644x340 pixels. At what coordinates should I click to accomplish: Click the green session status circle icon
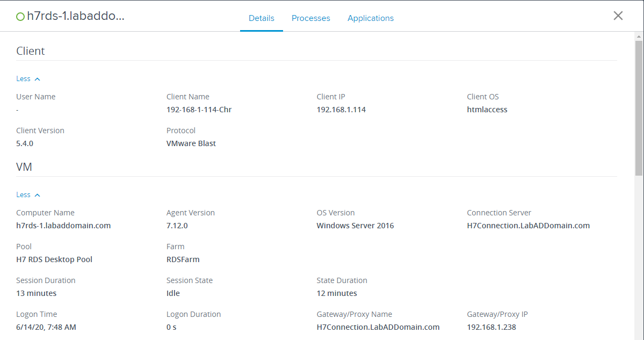[20, 17]
